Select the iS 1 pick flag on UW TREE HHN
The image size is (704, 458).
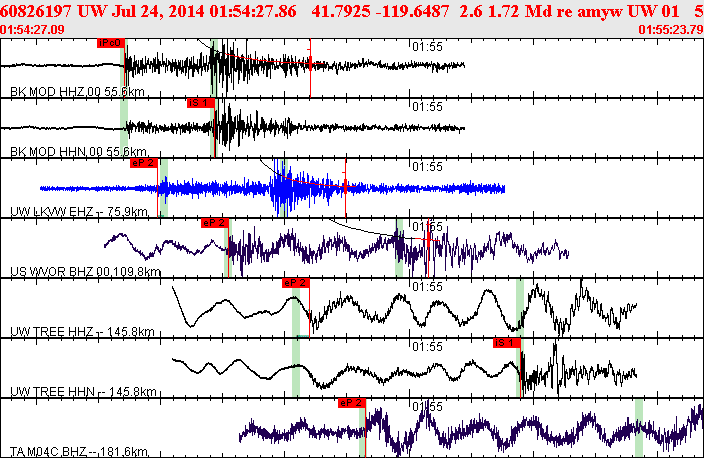pyautogui.click(x=506, y=343)
